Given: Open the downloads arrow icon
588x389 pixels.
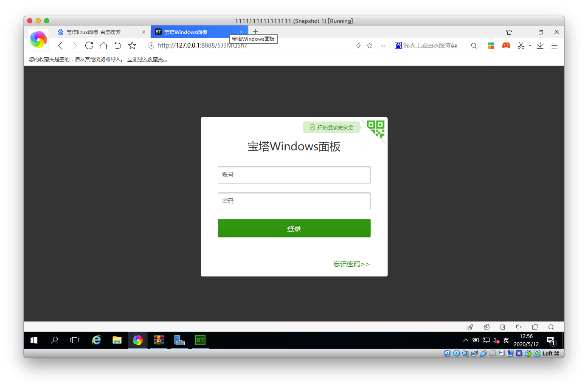Looking at the screenshot, I should coord(540,45).
